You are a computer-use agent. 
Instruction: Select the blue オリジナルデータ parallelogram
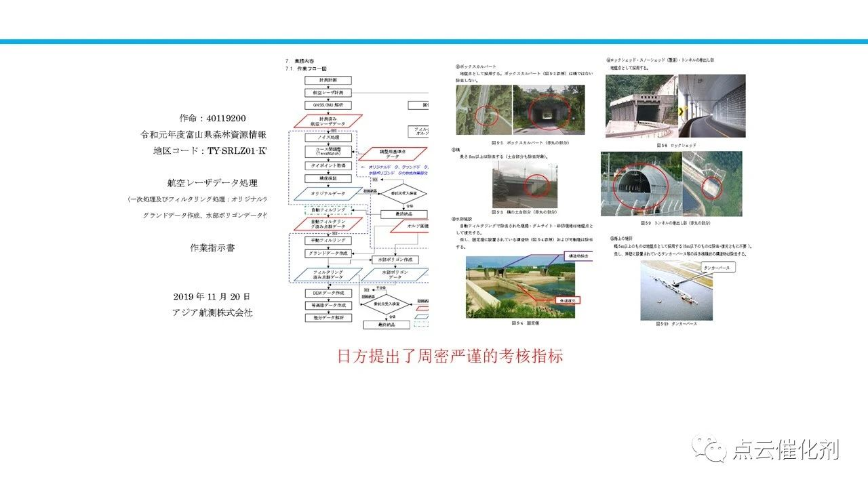point(328,194)
